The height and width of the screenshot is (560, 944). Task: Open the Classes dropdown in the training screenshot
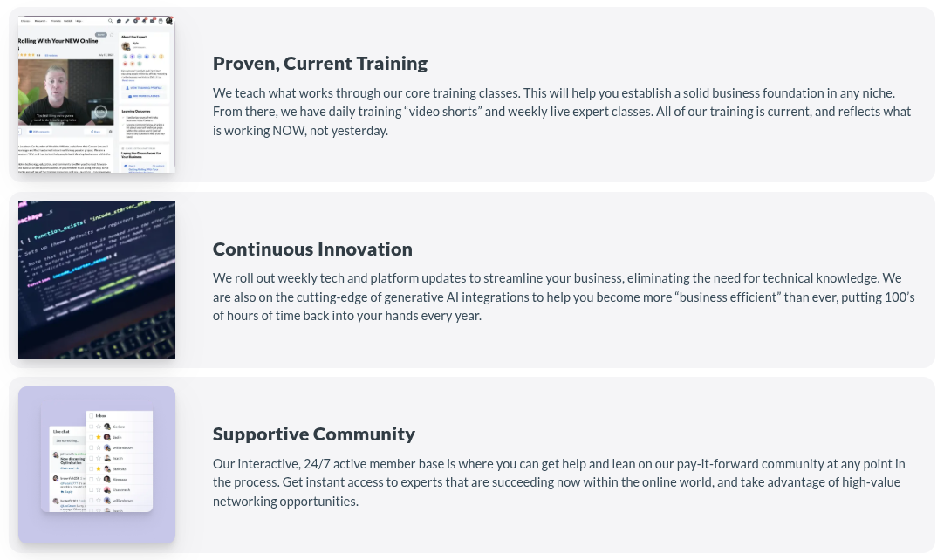(24, 20)
